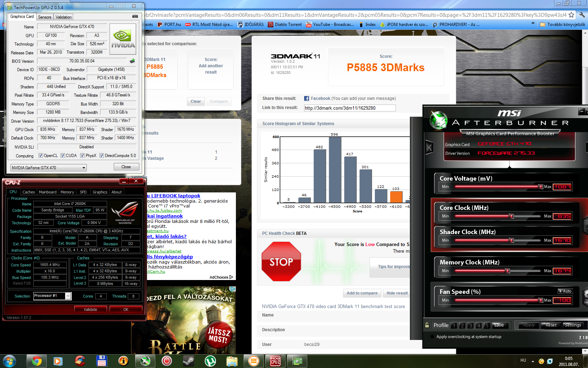Click the NVIDIA logo in GPU-Z
Viewport: 588px width, 368px height.
[123, 39]
